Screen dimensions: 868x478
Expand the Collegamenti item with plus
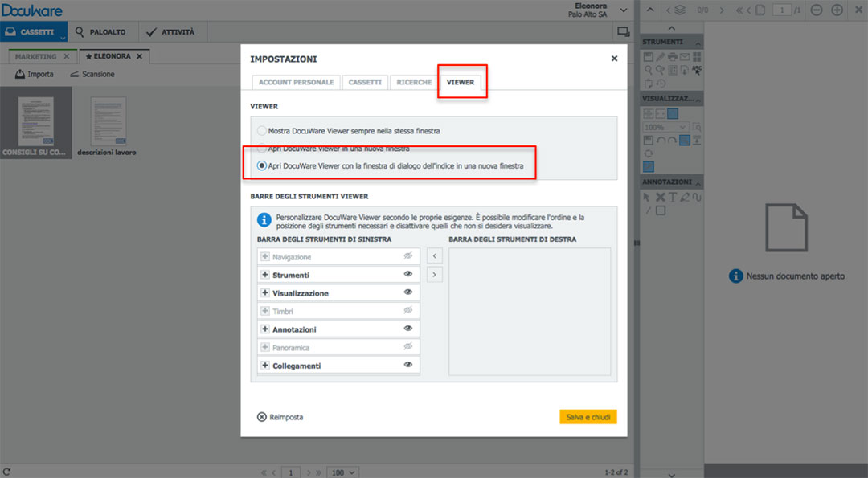tap(265, 366)
